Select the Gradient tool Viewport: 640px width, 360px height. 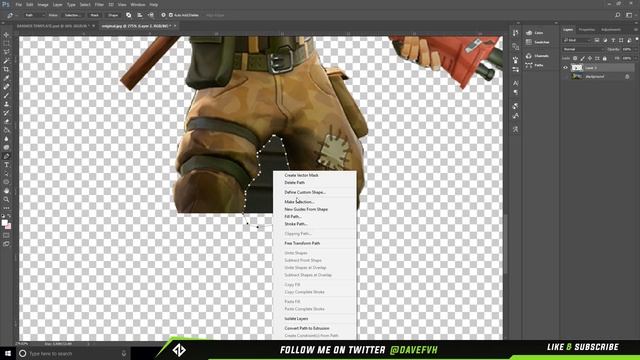click(7, 130)
